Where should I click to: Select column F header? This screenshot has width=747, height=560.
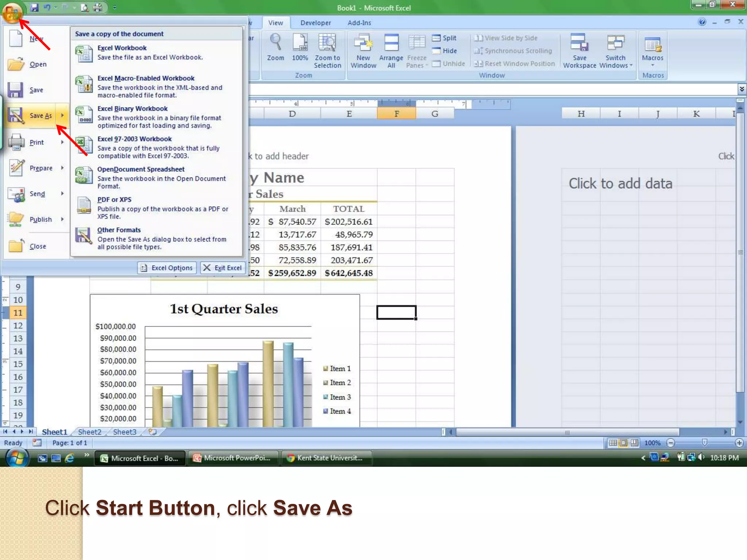coord(396,114)
